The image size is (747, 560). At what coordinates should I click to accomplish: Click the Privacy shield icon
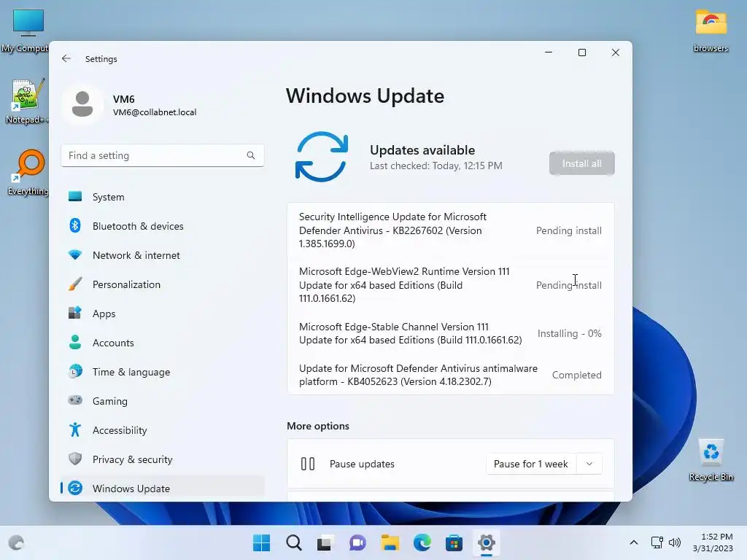[75, 459]
